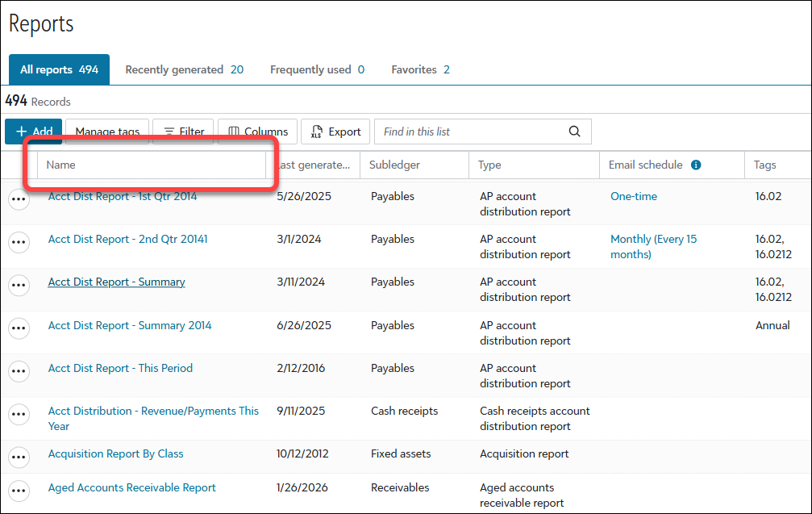The image size is (812, 514).
Task: Select the Favorites tab
Action: click(420, 70)
